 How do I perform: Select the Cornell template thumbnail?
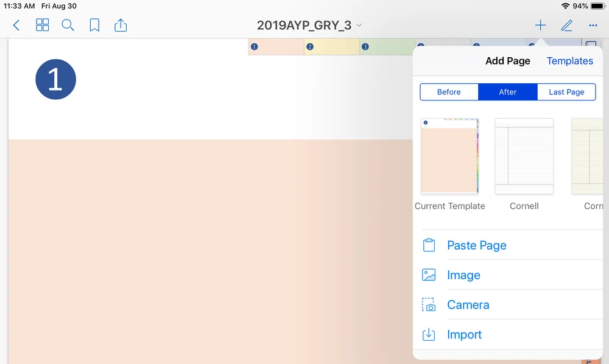tap(524, 156)
